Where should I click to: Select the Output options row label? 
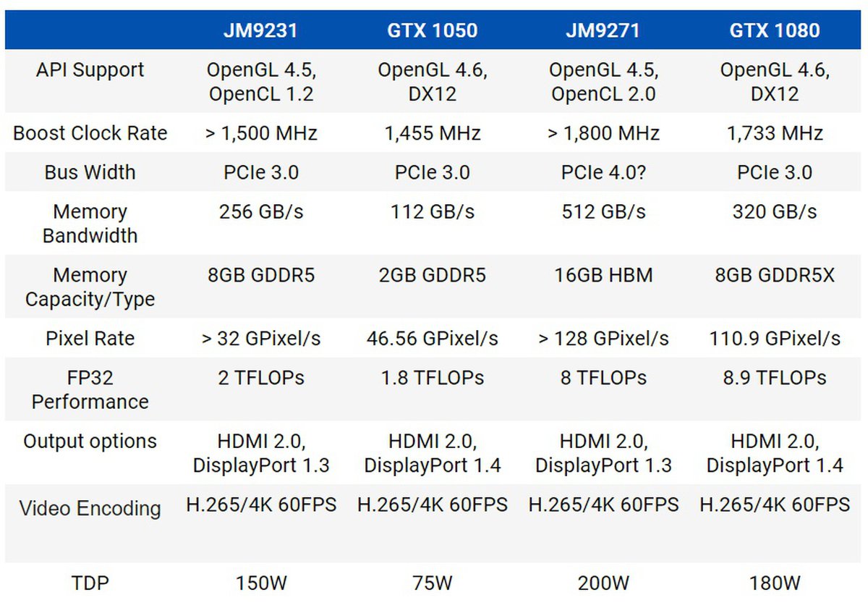[90, 442]
